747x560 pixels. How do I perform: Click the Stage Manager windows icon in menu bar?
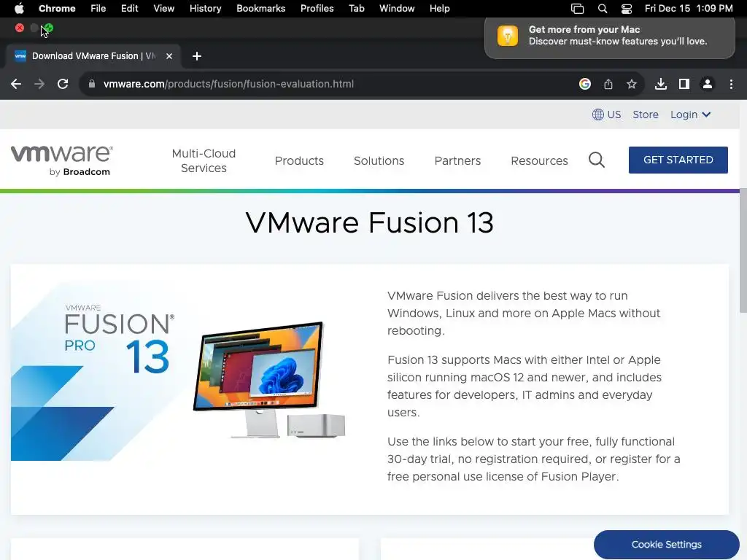click(578, 9)
